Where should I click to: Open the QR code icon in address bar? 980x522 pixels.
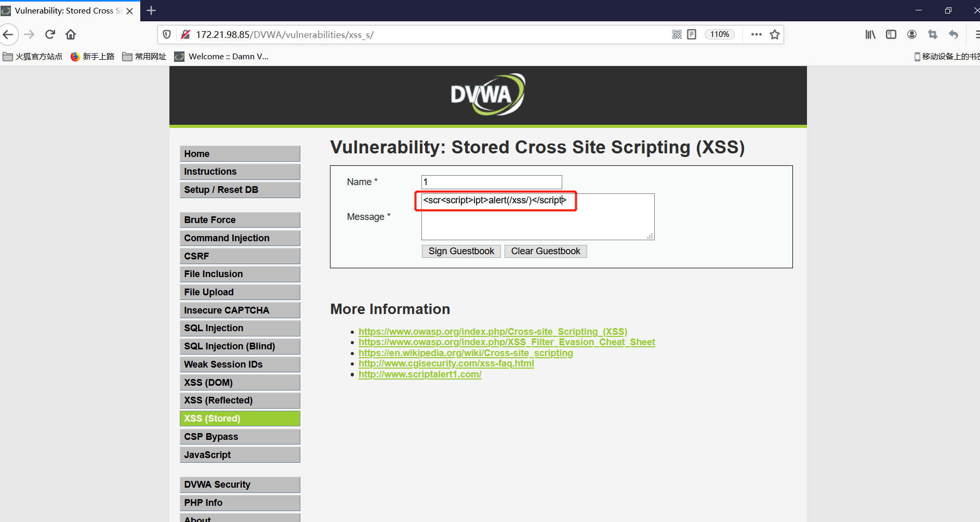[677, 34]
